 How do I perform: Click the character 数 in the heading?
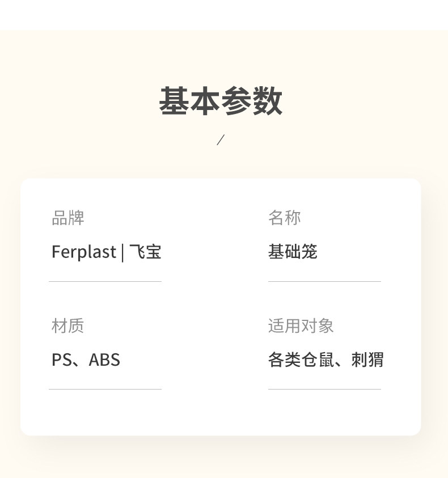pyautogui.click(x=267, y=101)
